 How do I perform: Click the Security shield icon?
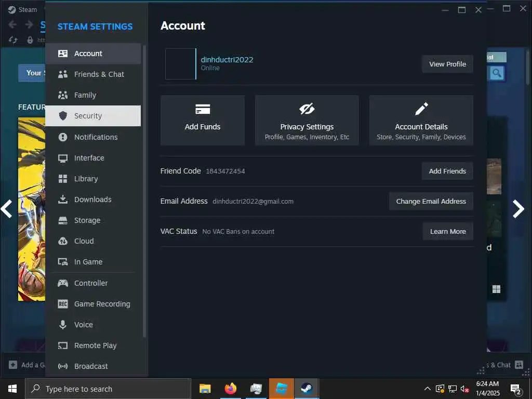(63, 116)
